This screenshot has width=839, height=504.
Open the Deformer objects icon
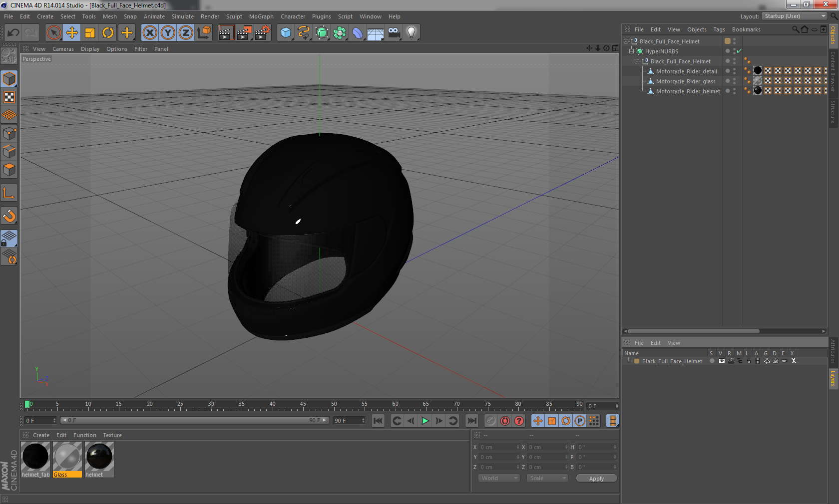point(358,33)
